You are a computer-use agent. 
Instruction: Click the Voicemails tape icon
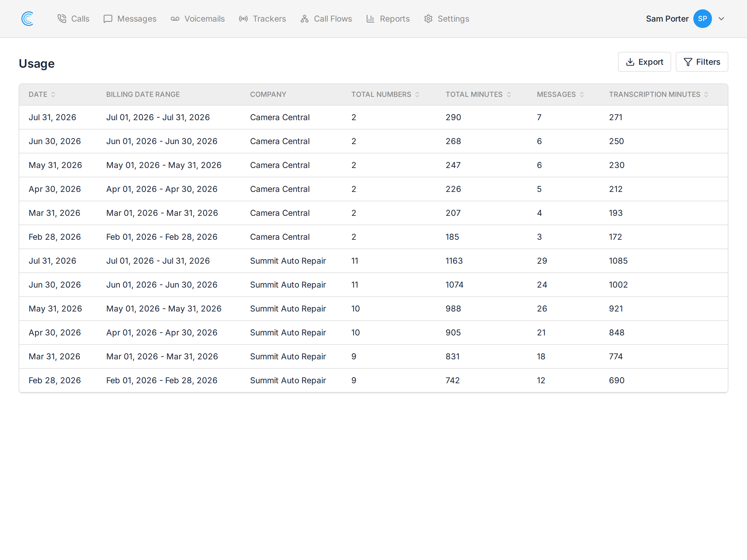[x=175, y=19]
